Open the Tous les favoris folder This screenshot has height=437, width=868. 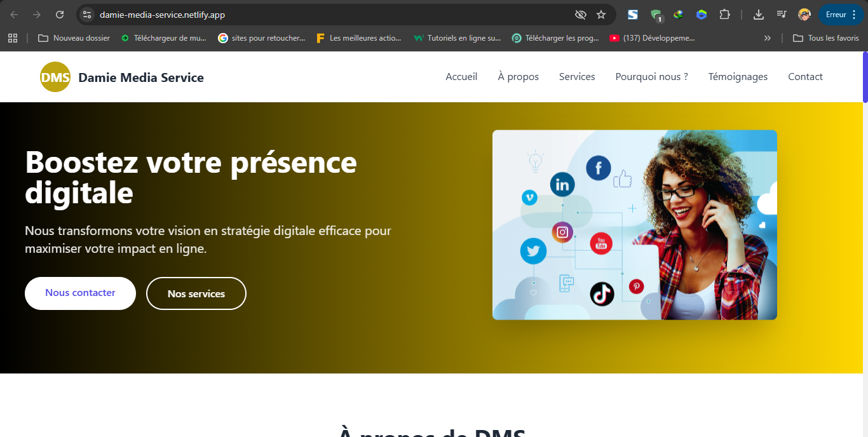coord(826,38)
